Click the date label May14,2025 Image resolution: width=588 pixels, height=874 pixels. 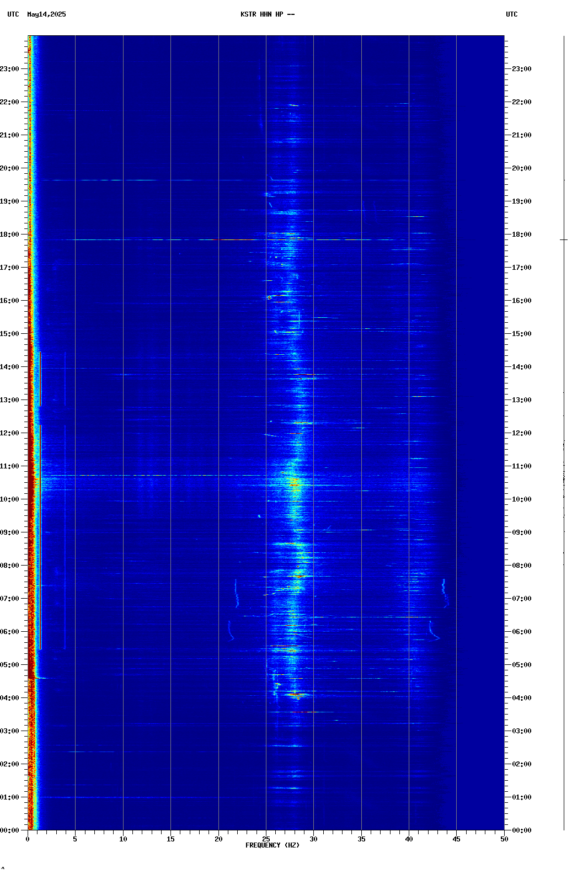coord(46,14)
